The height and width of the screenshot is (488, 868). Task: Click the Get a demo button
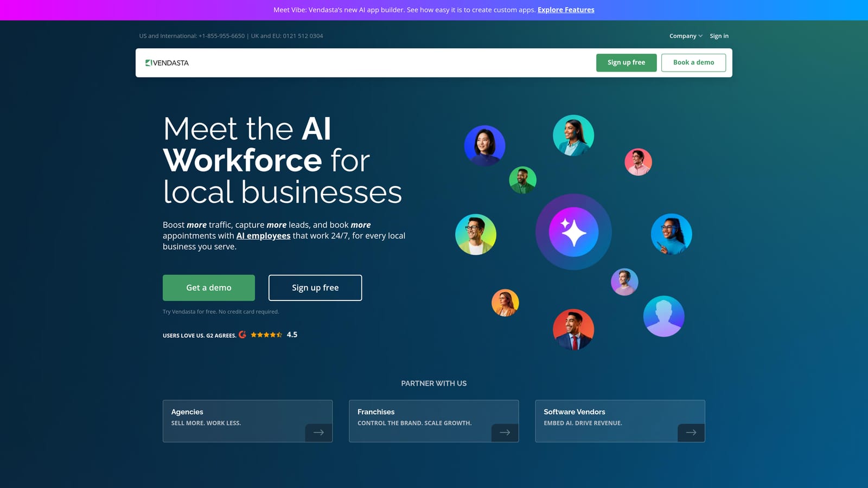pos(209,288)
